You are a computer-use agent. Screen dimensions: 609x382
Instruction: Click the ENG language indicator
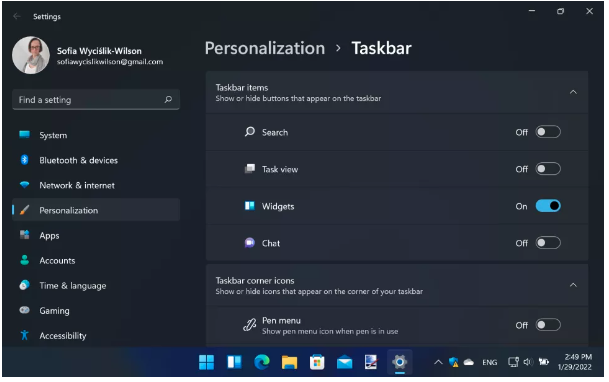[x=490, y=363]
